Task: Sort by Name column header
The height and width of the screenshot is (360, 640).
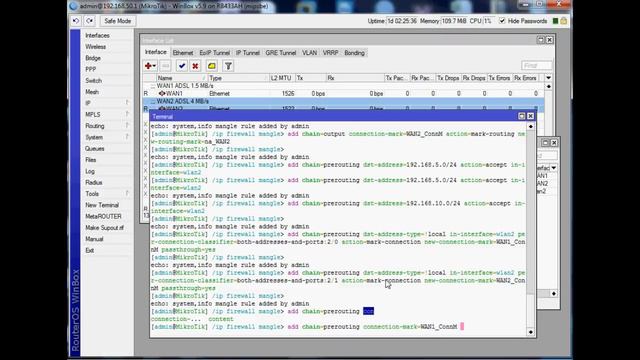Action: (181, 78)
